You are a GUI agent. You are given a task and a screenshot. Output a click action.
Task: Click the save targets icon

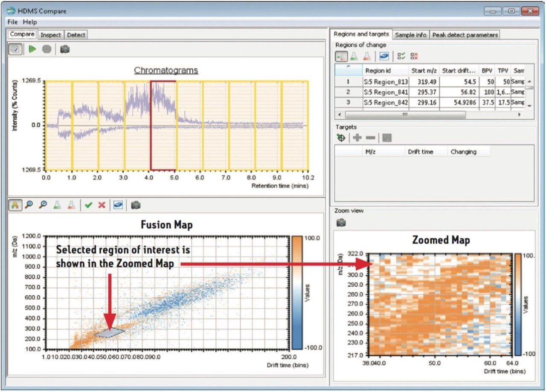tap(387, 138)
